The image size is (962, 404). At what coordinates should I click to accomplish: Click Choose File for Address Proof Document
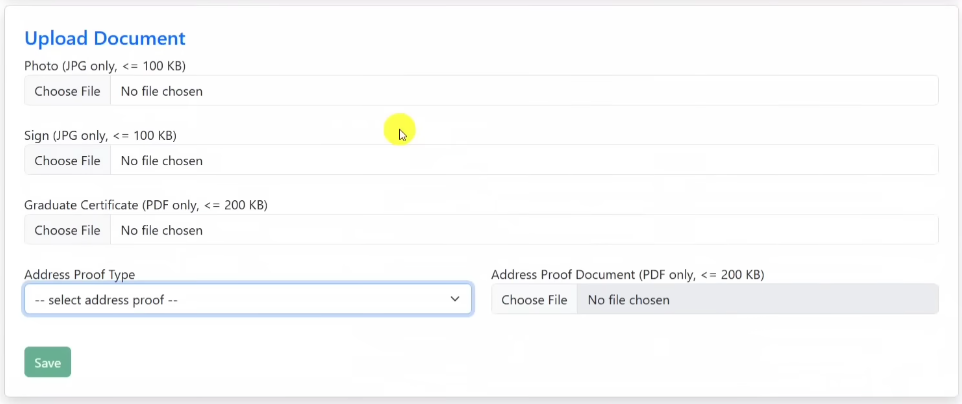point(534,299)
